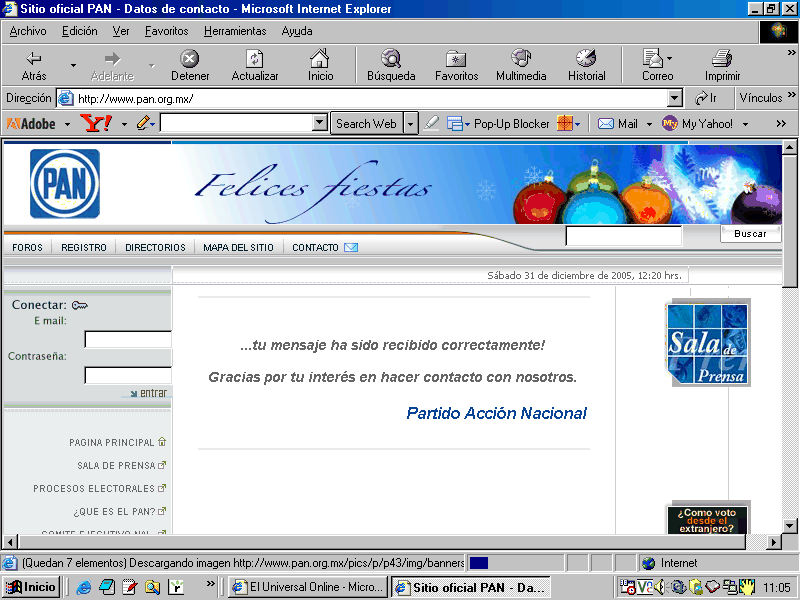Open the Historial toolbar icon
Screen dimensions: 800x600
point(586,59)
